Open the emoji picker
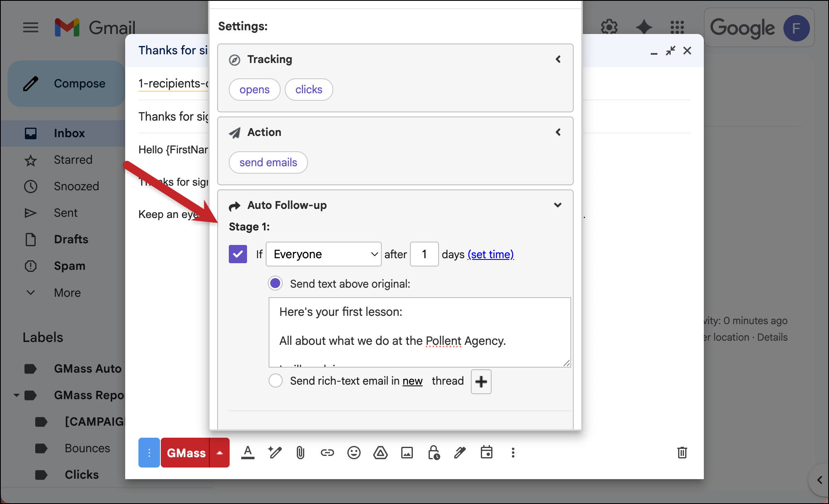The image size is (829, 504). pos(354,453)
